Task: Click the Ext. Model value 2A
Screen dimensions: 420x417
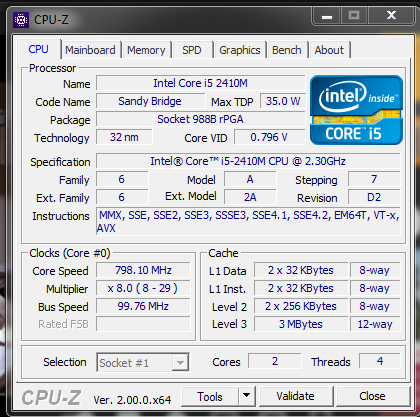Action: (250, 197)
